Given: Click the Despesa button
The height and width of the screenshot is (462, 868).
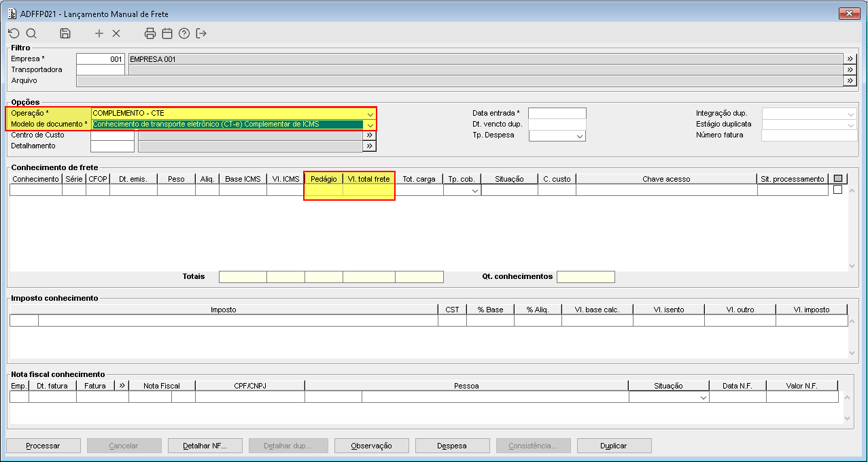Looking at the screenshot, I should tap(452, 446).
